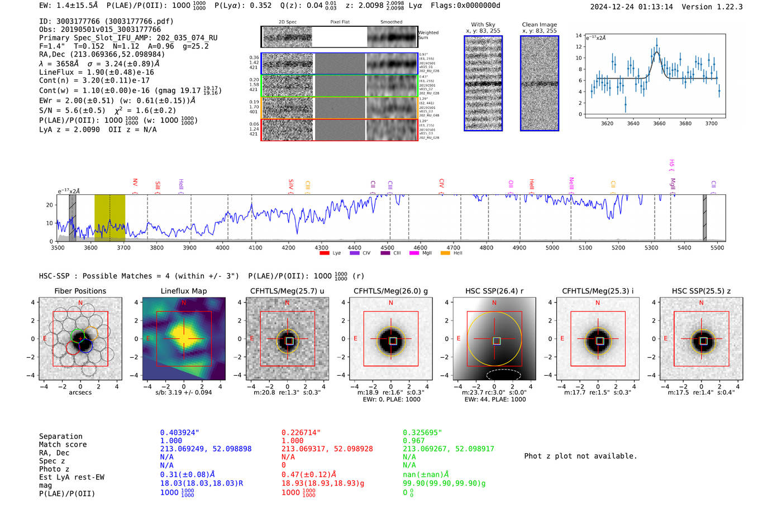Select the CFHTLS/Meg(25.3) i band image
The width and height of the screenshot is (782, 532).
pos(598,339)
